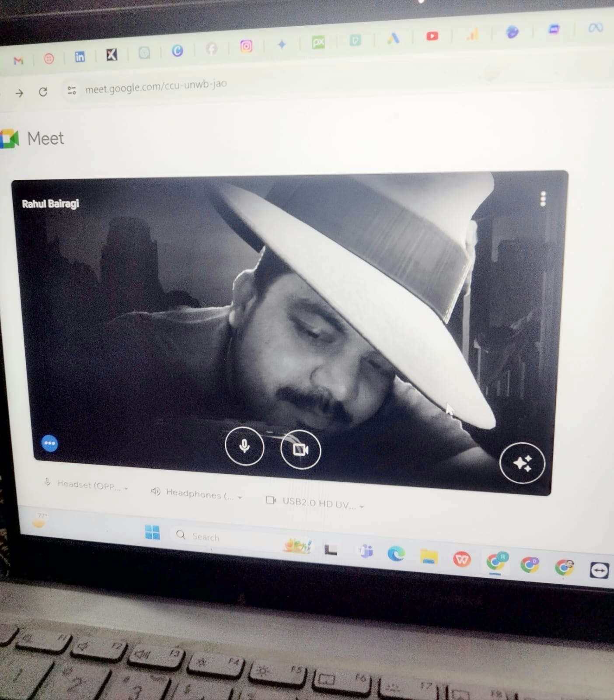
Task: Open the Facebook bookmark
Action: pyautogui.click(x=212, y=49)
